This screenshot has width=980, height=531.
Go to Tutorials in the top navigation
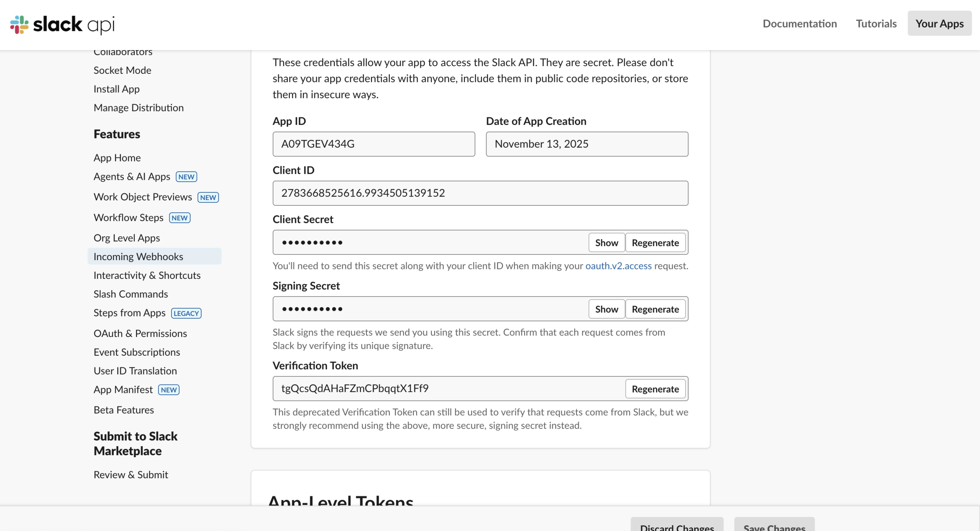click(876, 24)
